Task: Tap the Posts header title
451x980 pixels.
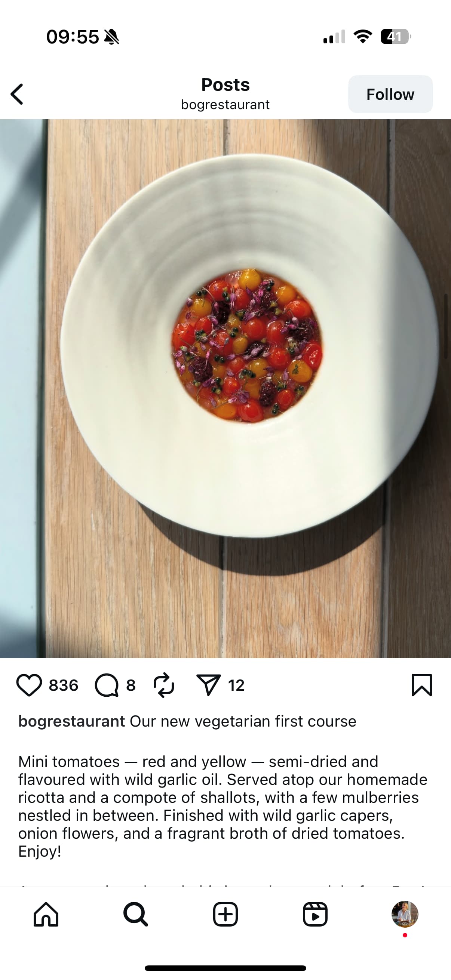Action: coord(225,84)
